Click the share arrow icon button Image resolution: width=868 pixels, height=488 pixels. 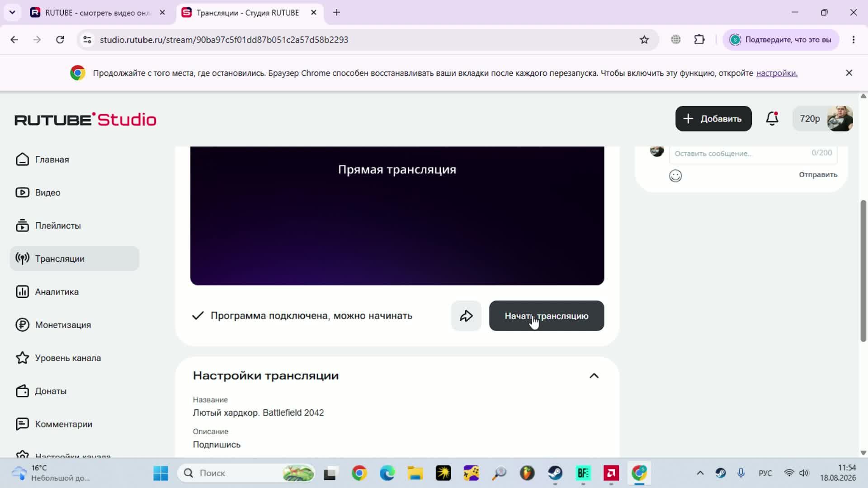point(466,316)
